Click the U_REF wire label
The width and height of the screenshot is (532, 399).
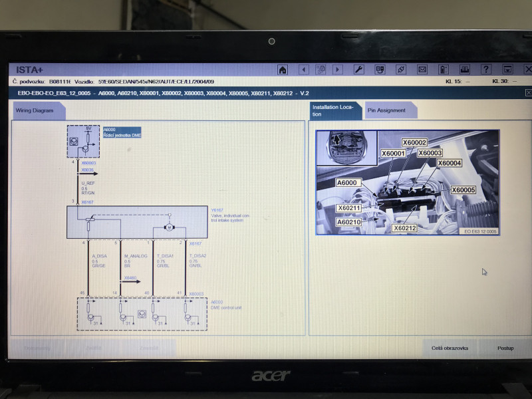pos(88,184)
